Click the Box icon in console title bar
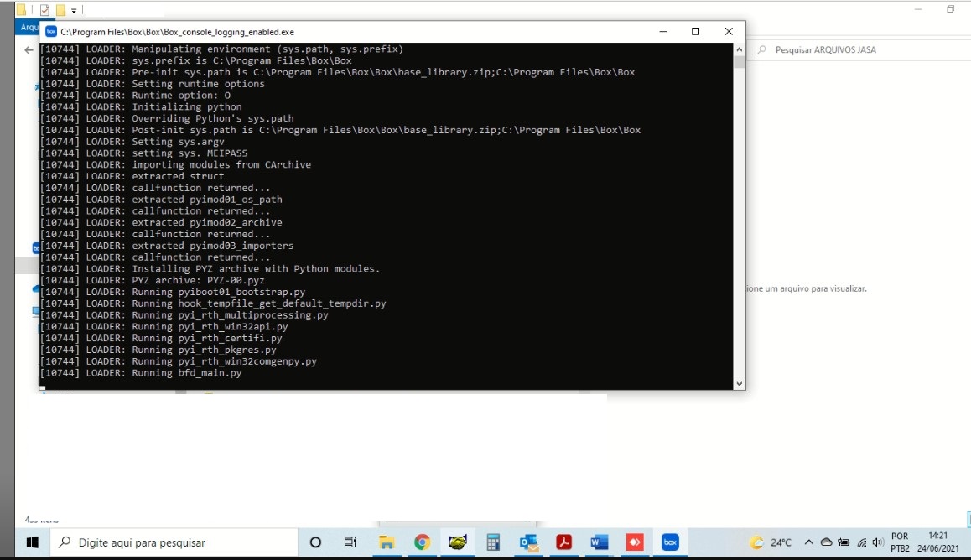This screenshot has height=560, width=971. click(51, 32)
